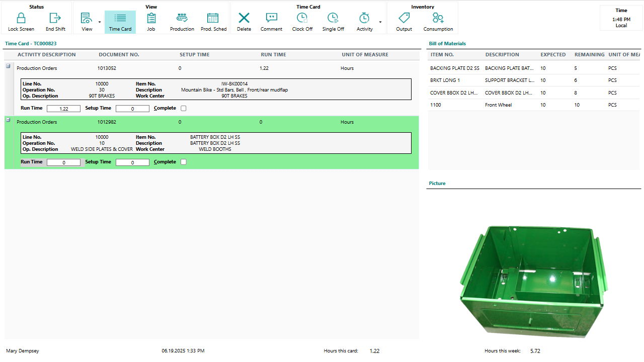Add a Comment to time card

pos(271,19)
